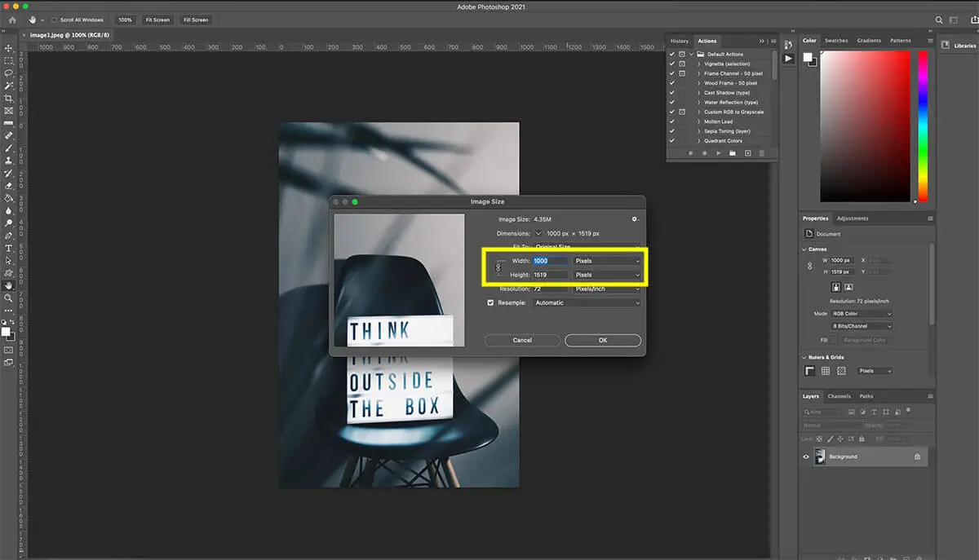Switch to the Swatches tab
979x560 pixels.
[x=836, y=41]
